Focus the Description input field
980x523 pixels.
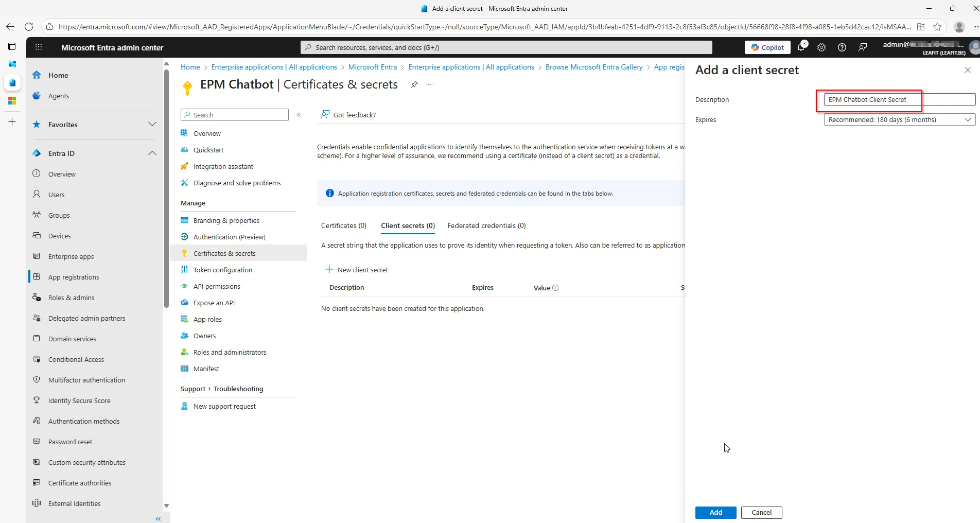(x=899, y=99)
